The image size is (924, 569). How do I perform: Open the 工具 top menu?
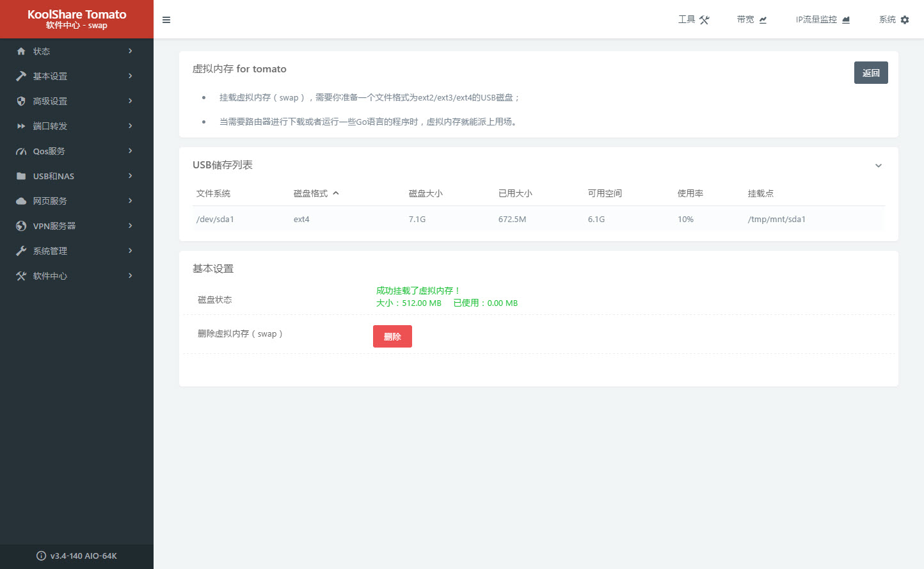click(x=694, y=20)
